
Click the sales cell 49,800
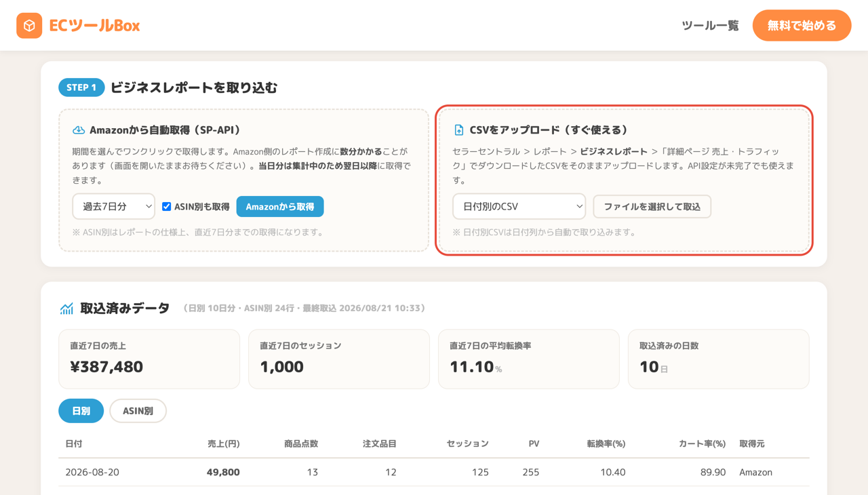pyautogui.click(x=223, y=472)
